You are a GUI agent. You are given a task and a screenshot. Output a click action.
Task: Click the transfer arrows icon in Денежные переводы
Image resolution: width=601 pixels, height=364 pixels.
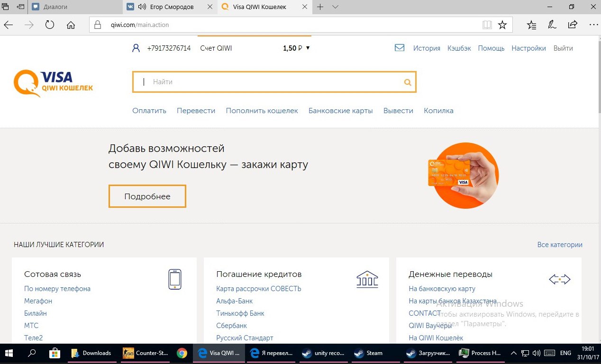click(x=559, y=279)
